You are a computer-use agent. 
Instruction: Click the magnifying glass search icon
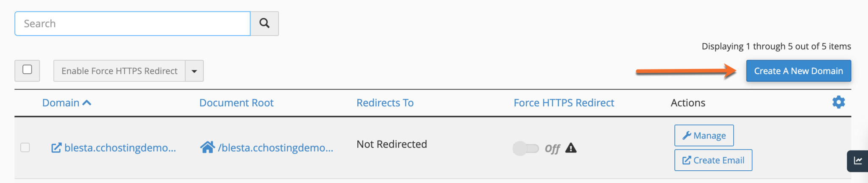[x=264, y=23]
